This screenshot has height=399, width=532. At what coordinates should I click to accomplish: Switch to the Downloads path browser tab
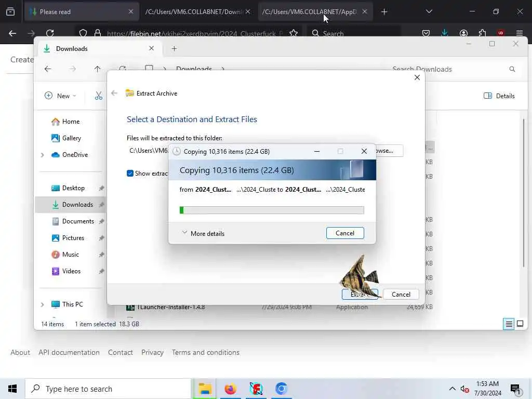tap(197, 11)
